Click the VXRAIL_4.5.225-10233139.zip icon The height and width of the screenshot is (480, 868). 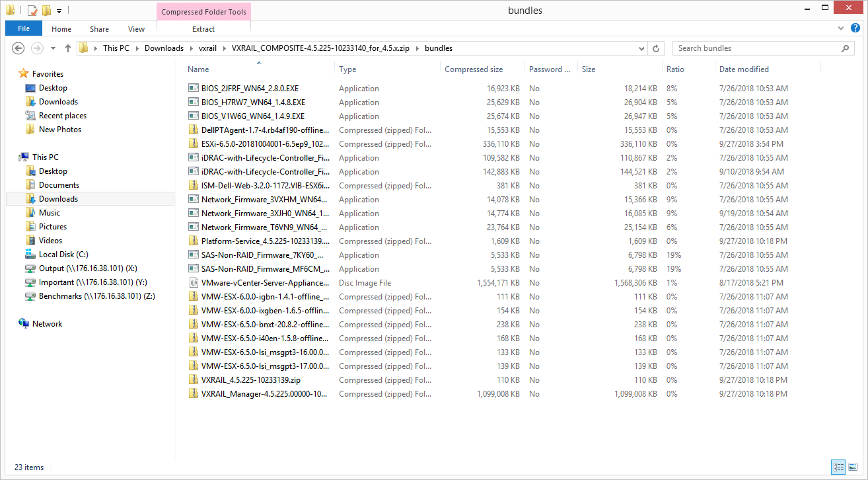point(194,380)
